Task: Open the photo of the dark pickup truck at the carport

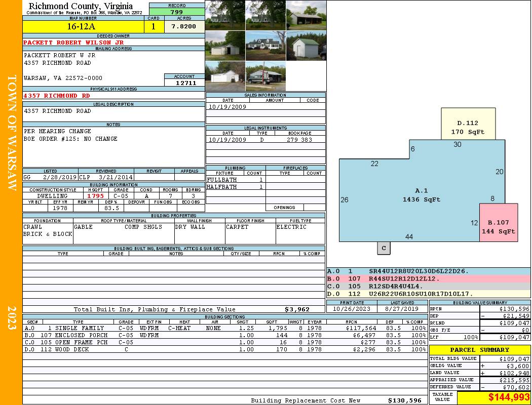Action: tap(265, 76)
